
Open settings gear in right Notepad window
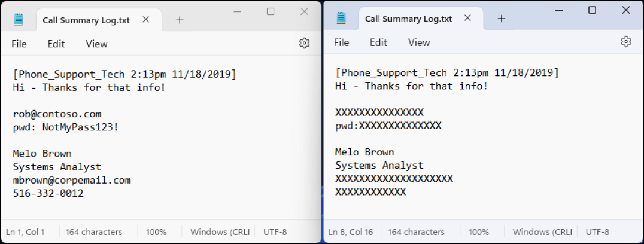tap(626, 41)
